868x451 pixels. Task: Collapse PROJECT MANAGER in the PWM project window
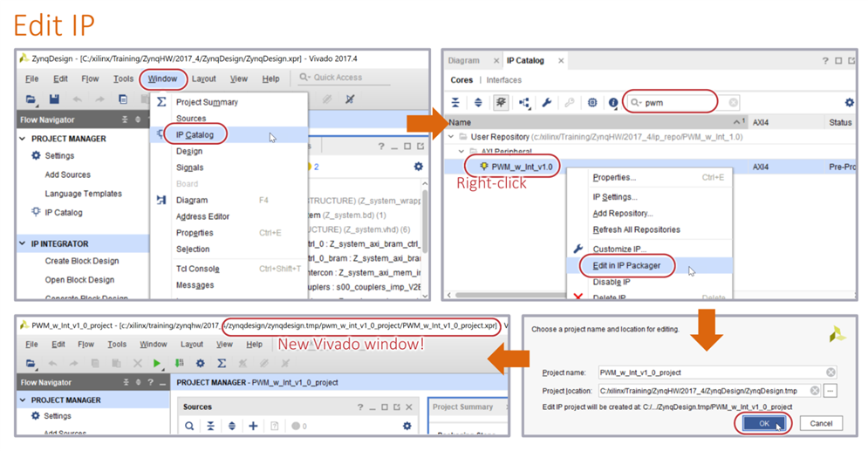[x=23, y=400]
